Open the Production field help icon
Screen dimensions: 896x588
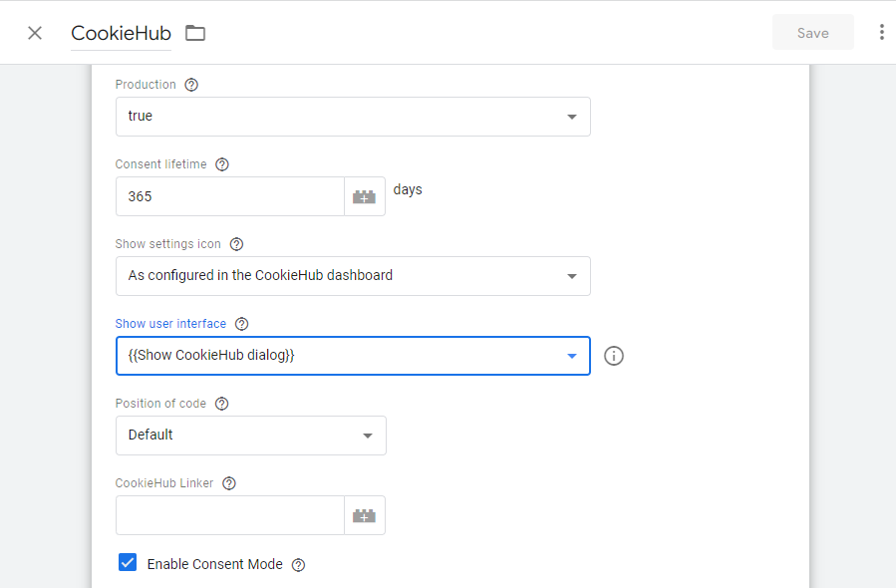[x=188, y=85]
